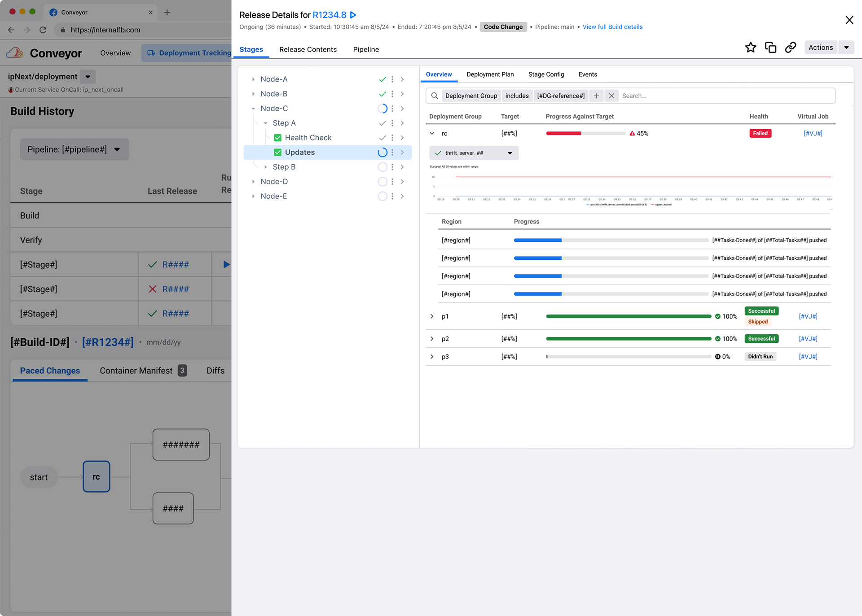Click the play arrow next to R1234.8
Viewport: 862px width, 616px height.
click(353, 15)
